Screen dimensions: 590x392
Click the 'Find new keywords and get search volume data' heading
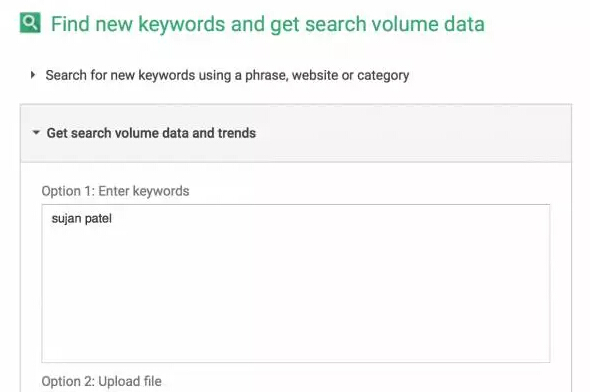268,24
